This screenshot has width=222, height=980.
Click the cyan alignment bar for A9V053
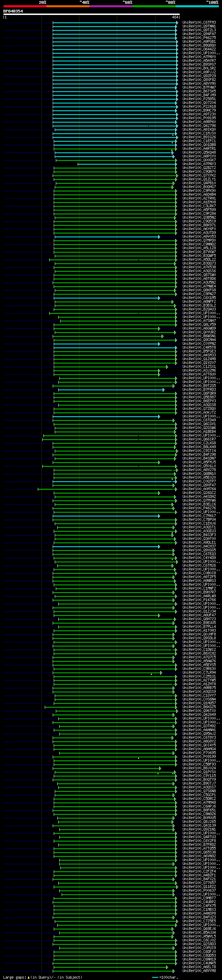(108, 237)
